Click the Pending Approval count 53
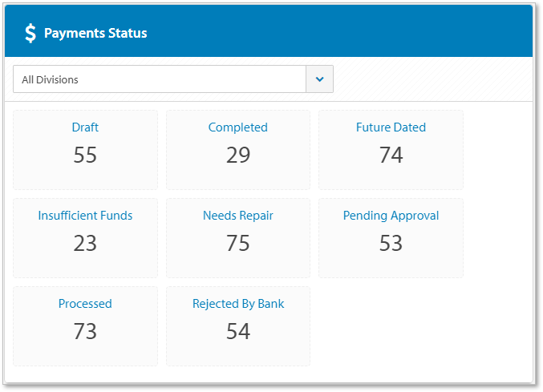Viewport: 543px width, 392px height. [391, 243]
